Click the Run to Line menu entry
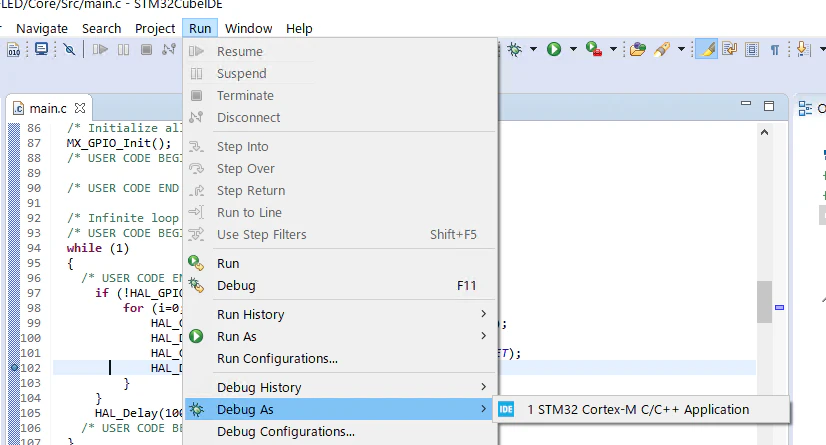The height and width of the screenshot is (445, 826). (x=340, y=213)
